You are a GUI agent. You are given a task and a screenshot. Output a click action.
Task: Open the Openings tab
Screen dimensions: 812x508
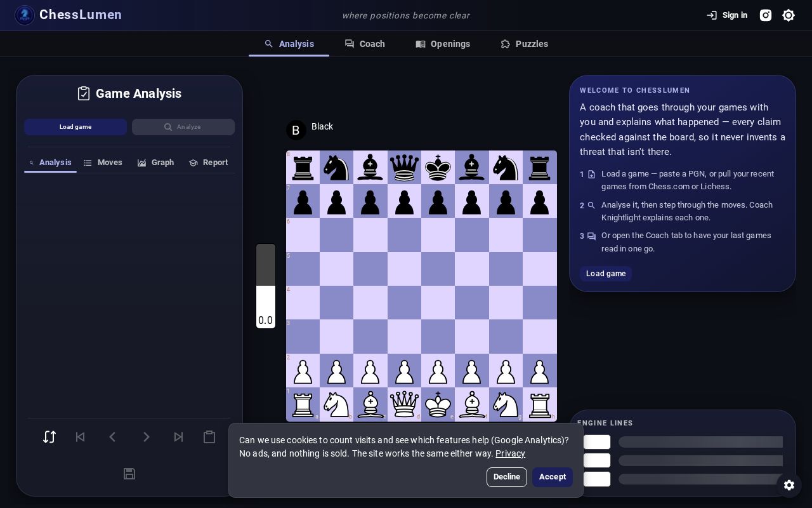coord(443,44)
